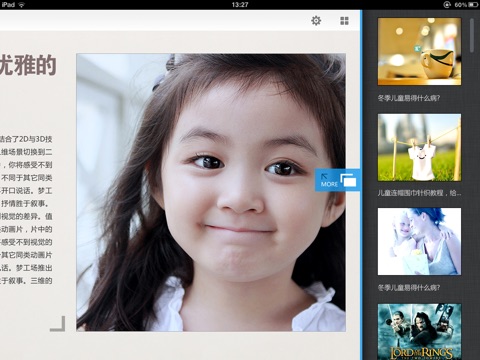The image size is (480, 360).
Task: Open the hanging white shirt thumbnail
Action: coord(419,147)
